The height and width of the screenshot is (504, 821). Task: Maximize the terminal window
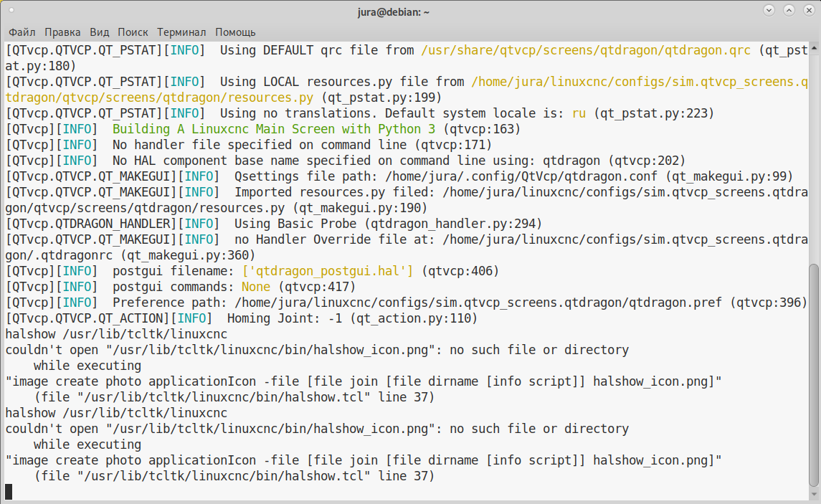click(x=789, y=11)
